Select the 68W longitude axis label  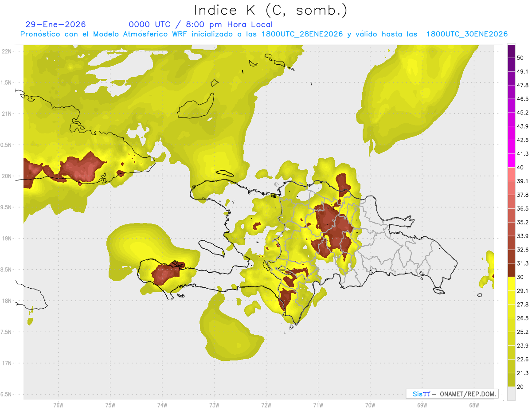(x=473, y=405)
